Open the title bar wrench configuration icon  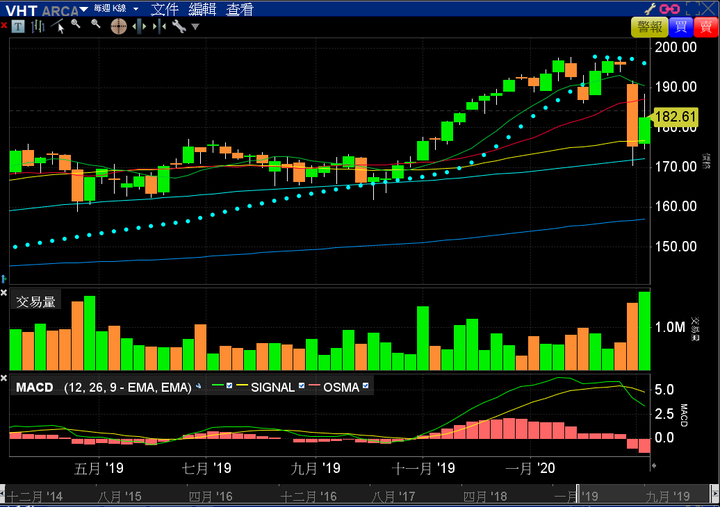point(650,9)
